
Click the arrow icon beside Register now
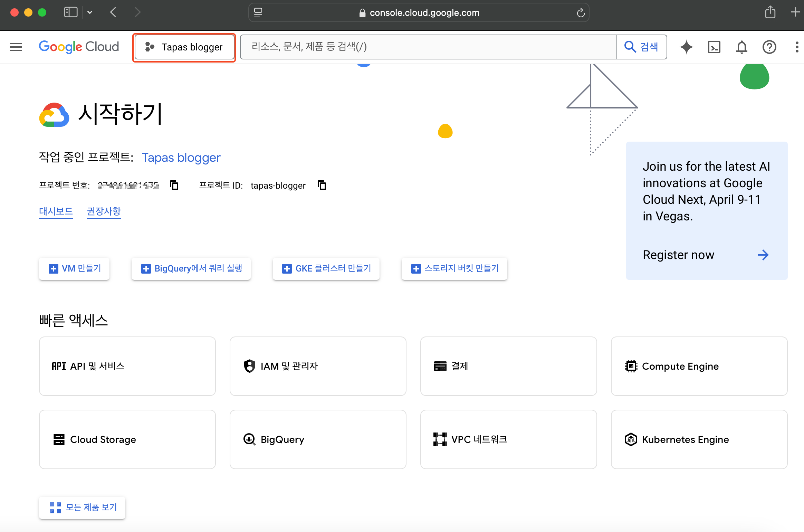click(763, 255)
